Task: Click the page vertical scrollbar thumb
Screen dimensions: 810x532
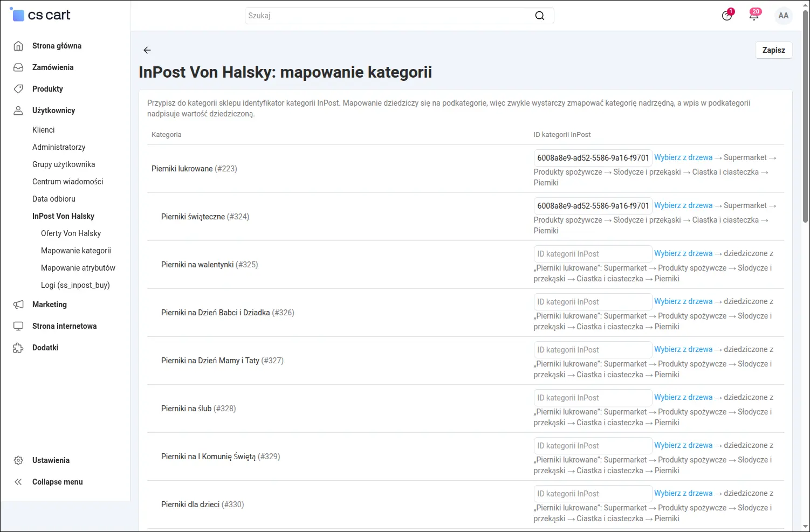Action: click(x=806, y=116)
